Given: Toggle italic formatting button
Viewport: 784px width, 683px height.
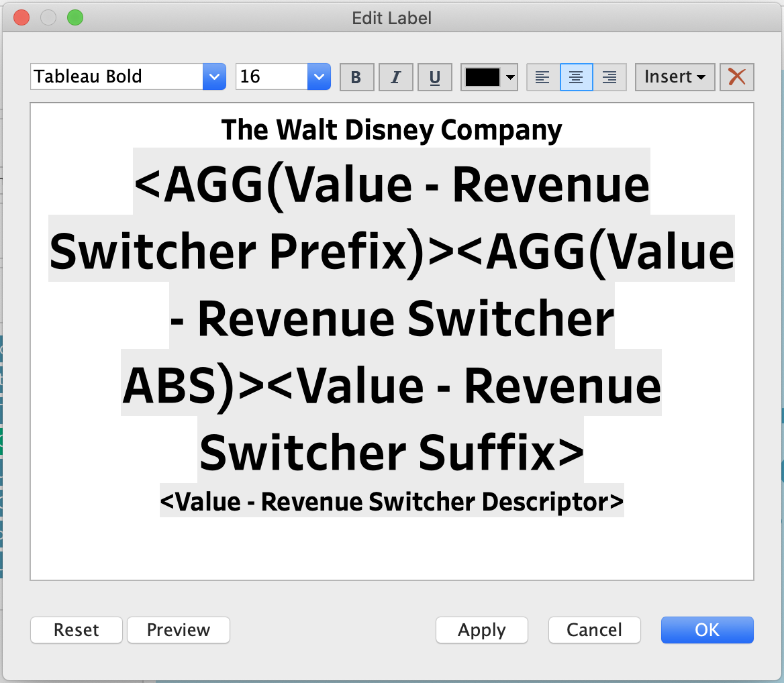Looking at the screenshot, I should (x=395, y=77).
